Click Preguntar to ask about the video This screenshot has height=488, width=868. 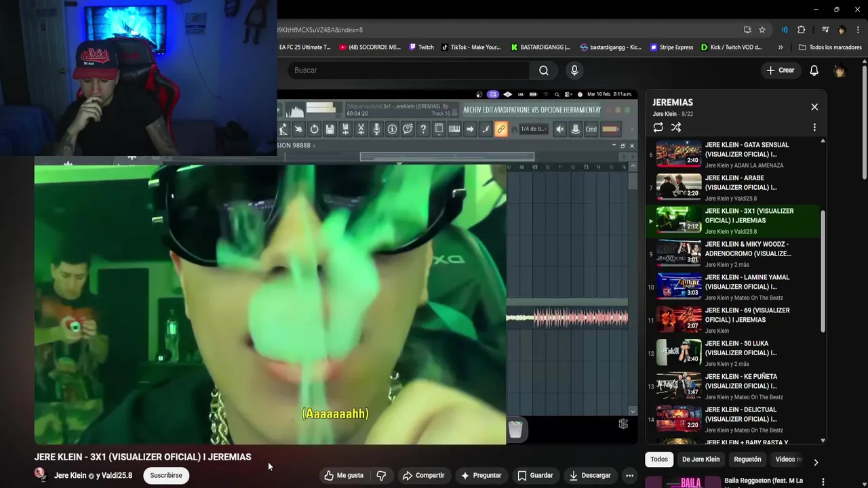click(x=481, y=476)
